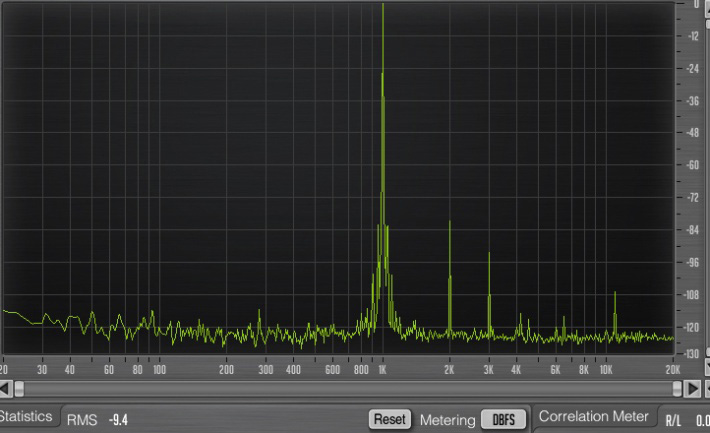Open the Correlation Meter tab
Viewport: 710px width, 433px height.
594,416
